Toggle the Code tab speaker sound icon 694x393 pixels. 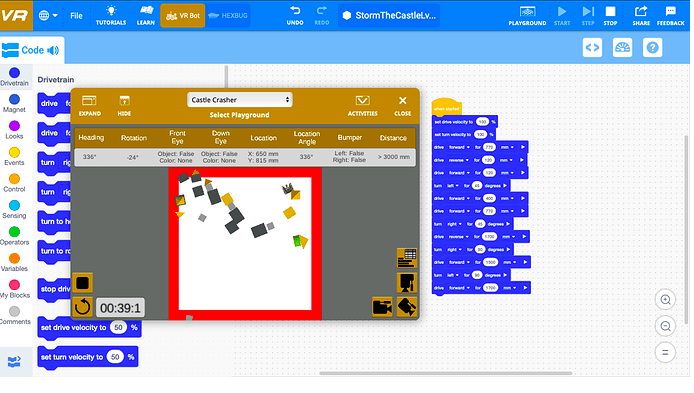coord(53,50)
